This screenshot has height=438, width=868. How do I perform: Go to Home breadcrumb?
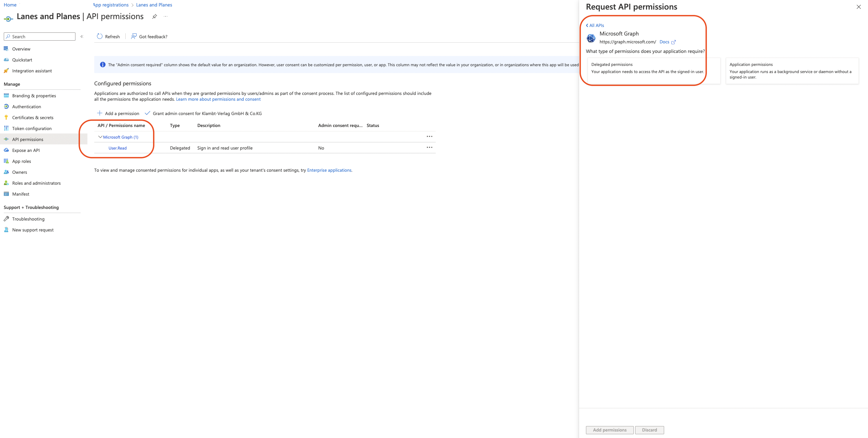point(10,5)
